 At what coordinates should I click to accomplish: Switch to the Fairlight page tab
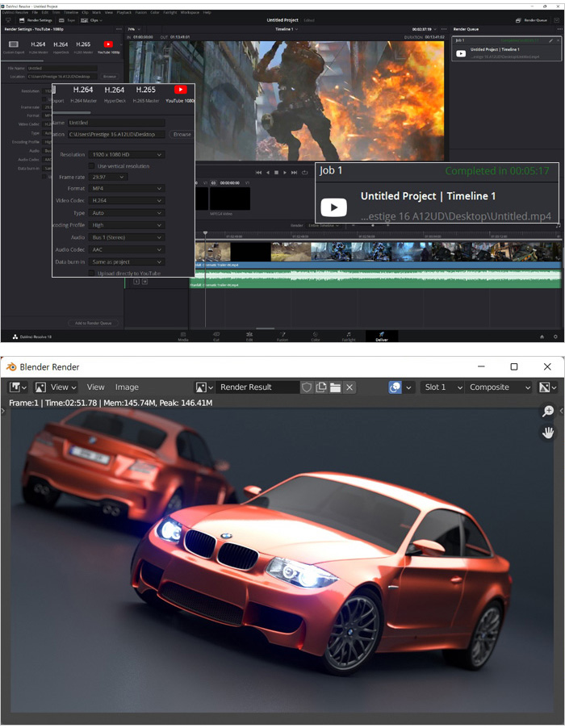(349, 336)
